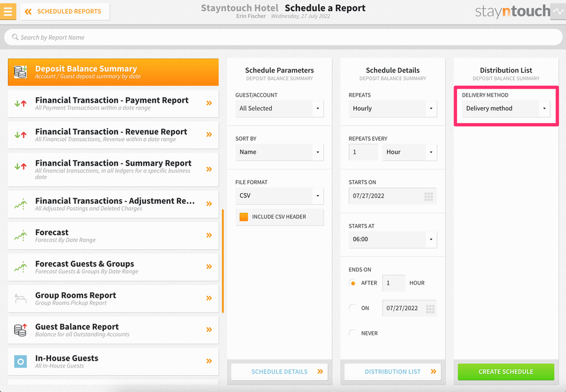Click the Adjustment Report chart icon
This screenshot has height=392, width=566.
[20, 204]
